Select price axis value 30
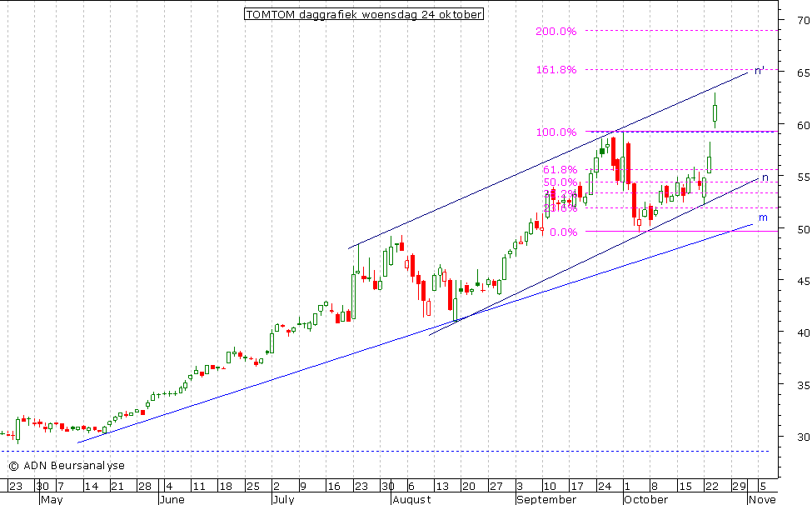 point(803,437)
